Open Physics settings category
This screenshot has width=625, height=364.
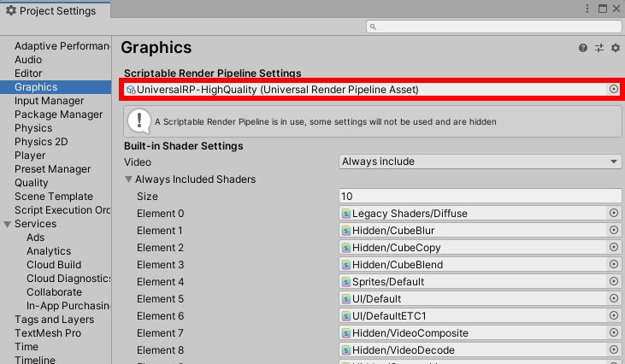pyautogui.click(x=33, y=128)
